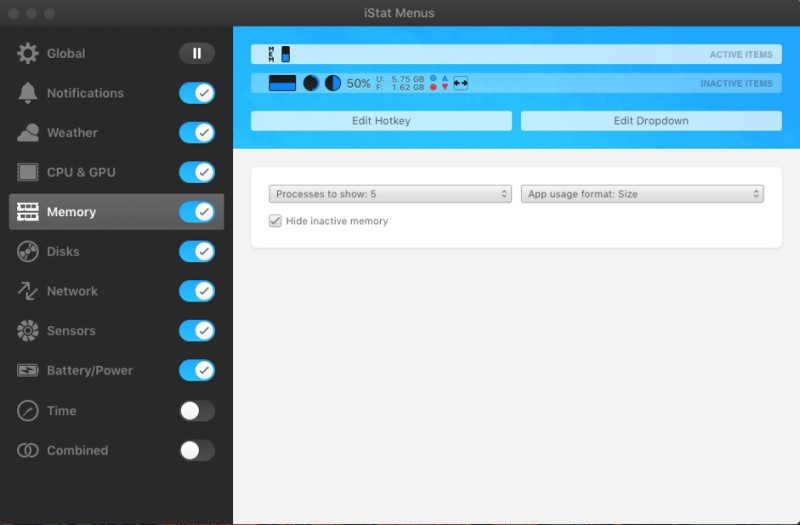This screenshot has width=800, height=525.
Task: Click the Edit Dropdown button
Action: coord(651,121)
